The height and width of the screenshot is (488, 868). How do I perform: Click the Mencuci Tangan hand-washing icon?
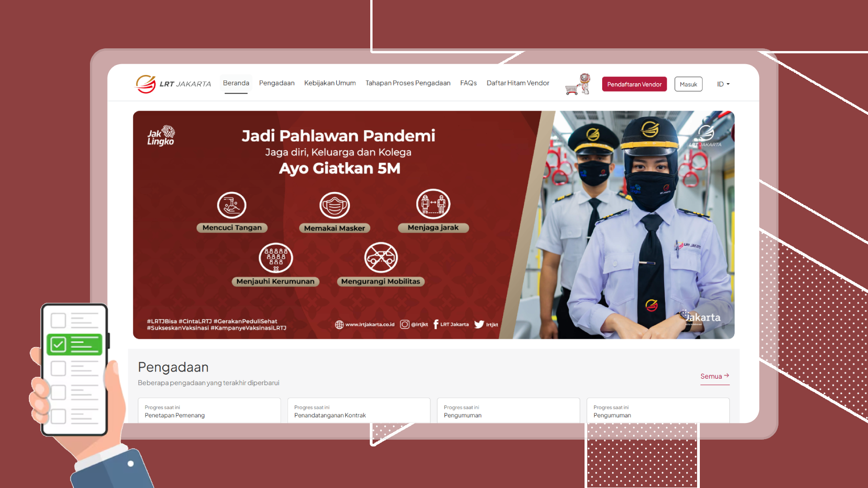click(x=231, y=205)
